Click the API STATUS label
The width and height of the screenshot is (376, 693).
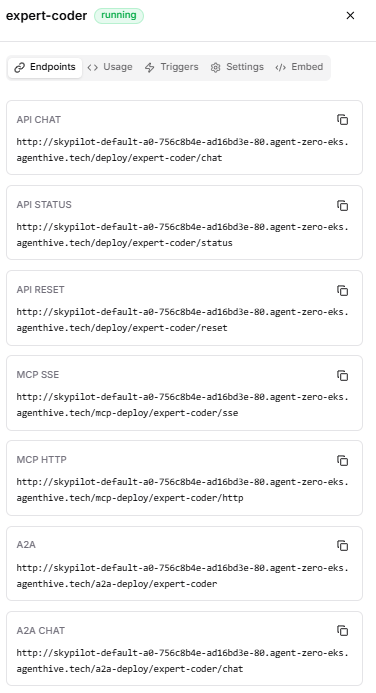tap(44, 205)
